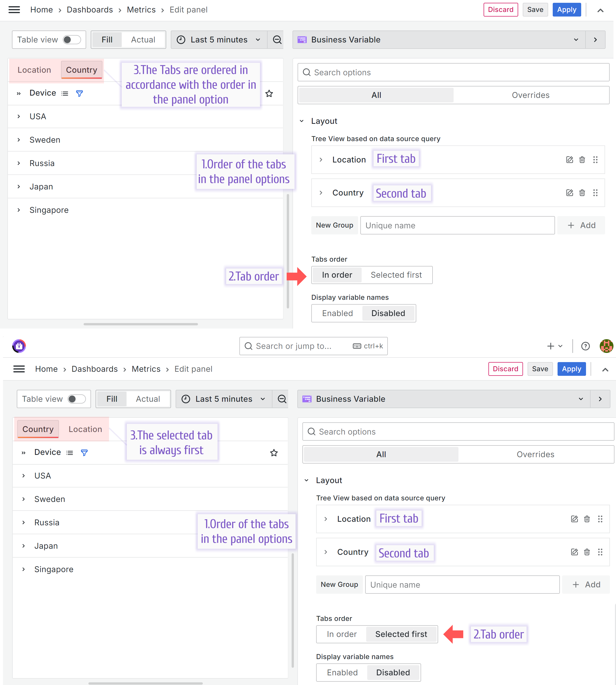The height and width of the screenshot is (685, 616).
Task: Open the Overrides tab in the lower screenshot
Action: (535, 454)
